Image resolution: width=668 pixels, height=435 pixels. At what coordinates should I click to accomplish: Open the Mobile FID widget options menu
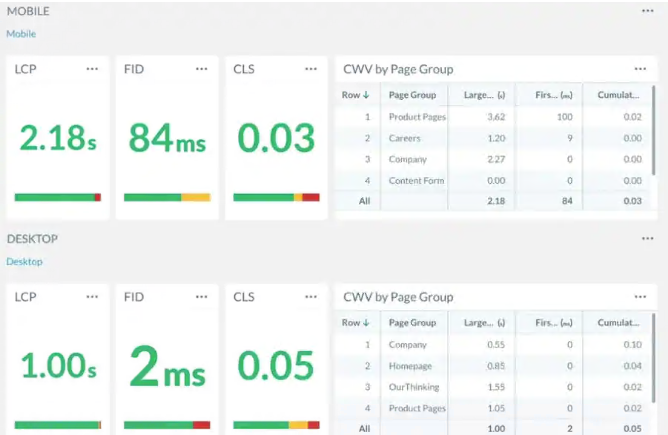pos(202,69)
